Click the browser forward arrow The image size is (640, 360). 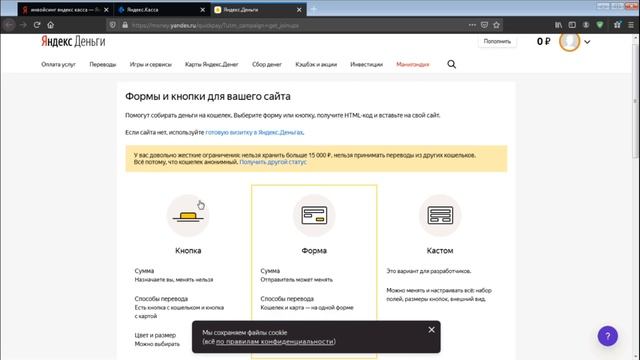[x=23, y=25]
